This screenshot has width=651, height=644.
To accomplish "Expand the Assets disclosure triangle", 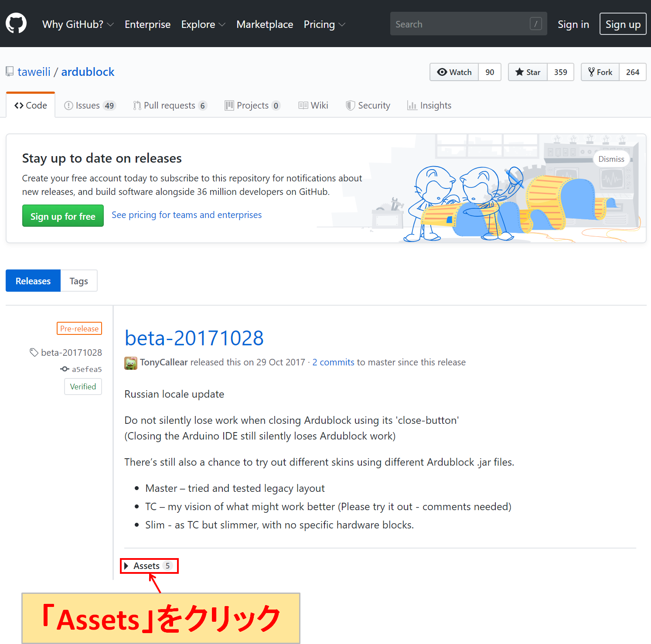I will pyautogui.click(x=126, y=566).
